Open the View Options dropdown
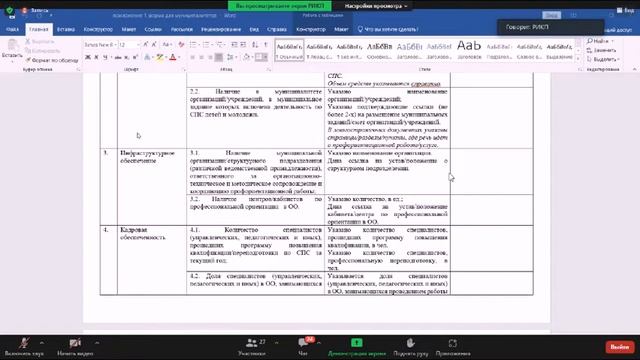Screen dimensions: 640x360 [376, 6]
